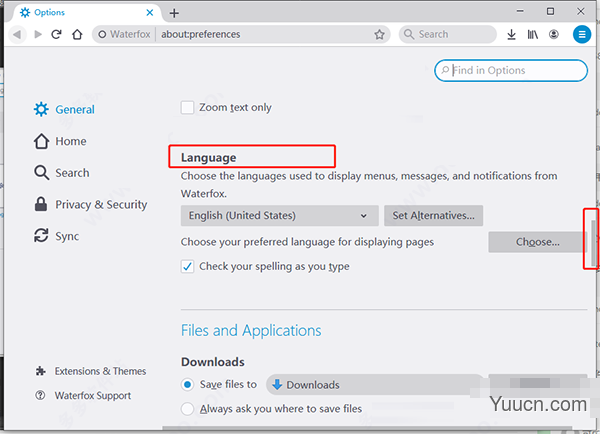This screenshot has height=434, width=600.
Task: Click the Search magnifier icon in sidebar
Action: [x=41, y=173]
